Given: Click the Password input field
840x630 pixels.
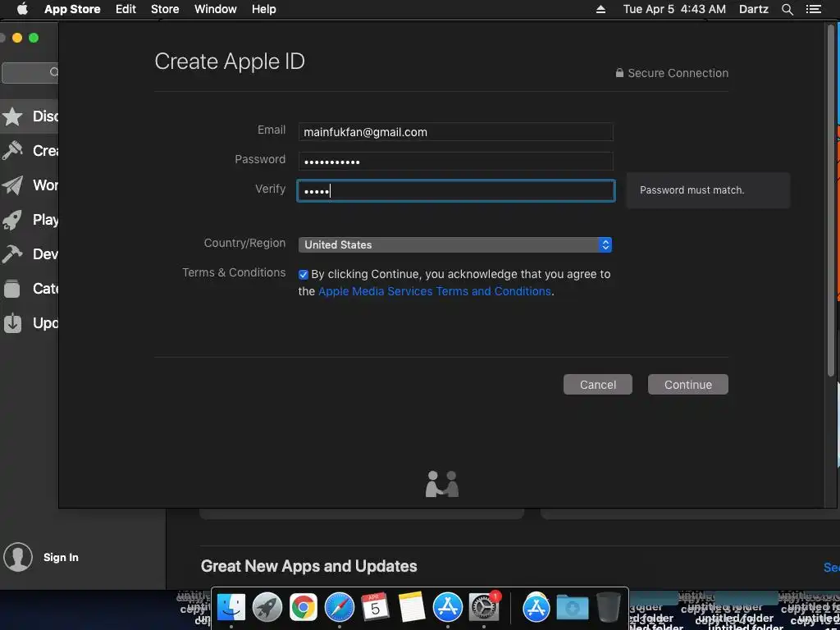Looking at the screenshot, I should click(455, 162).
